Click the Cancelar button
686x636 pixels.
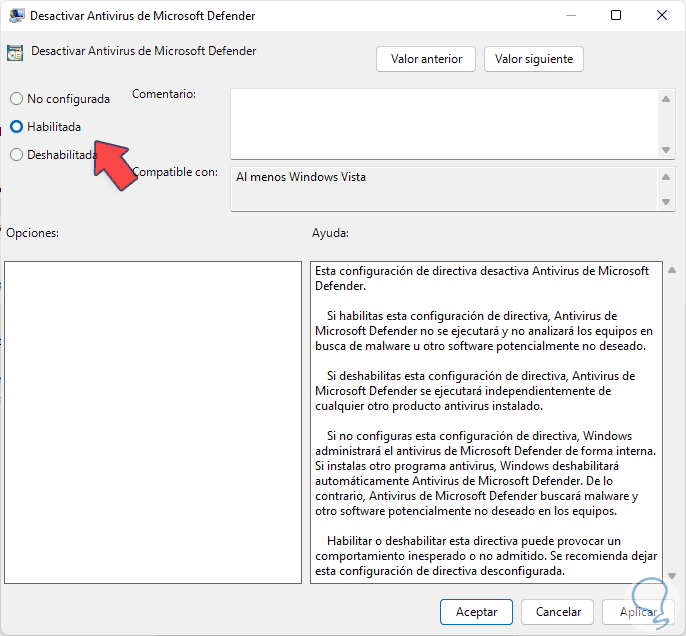pyautogui.click(x=558, y=612)
